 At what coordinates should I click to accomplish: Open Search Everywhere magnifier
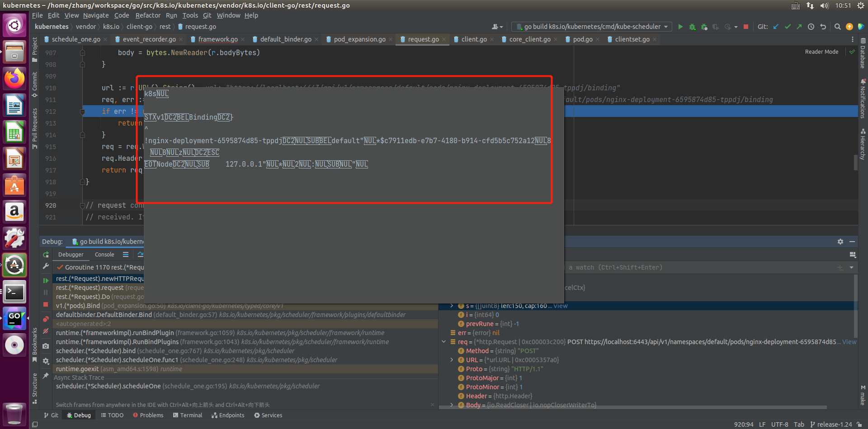[x=837, y=27]
